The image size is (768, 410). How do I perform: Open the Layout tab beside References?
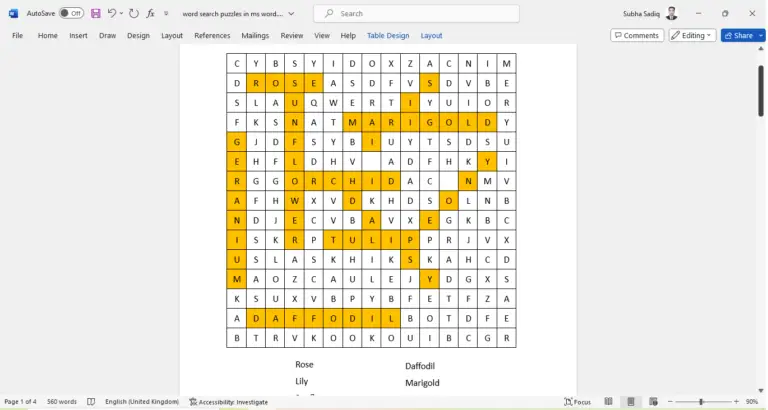pyautogui.click(x=172, y=35)
